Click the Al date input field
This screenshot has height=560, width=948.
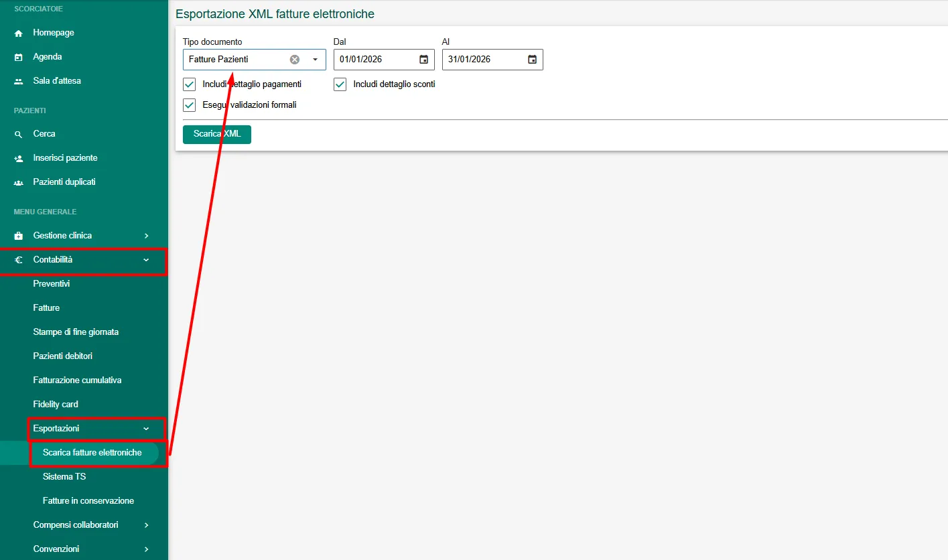(492, 60)
